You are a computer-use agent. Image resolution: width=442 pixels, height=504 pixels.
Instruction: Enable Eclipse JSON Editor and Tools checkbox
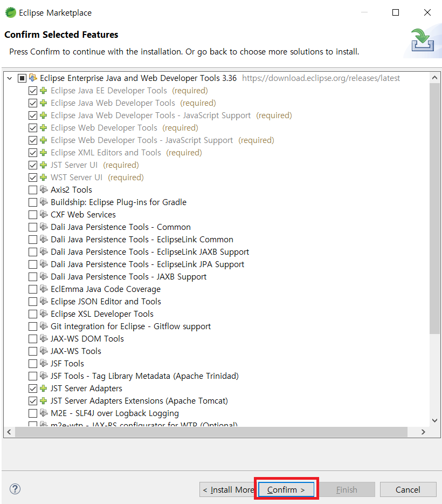[33, 302]
